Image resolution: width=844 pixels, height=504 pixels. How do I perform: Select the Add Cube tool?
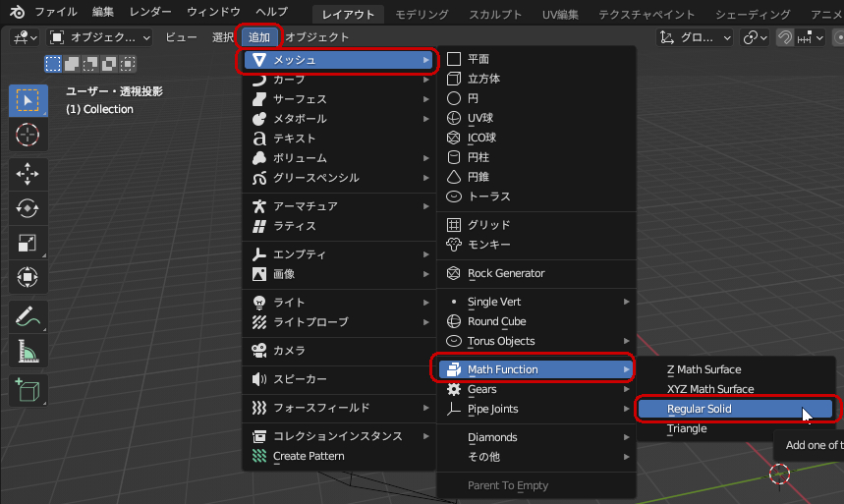click(28, 390)
